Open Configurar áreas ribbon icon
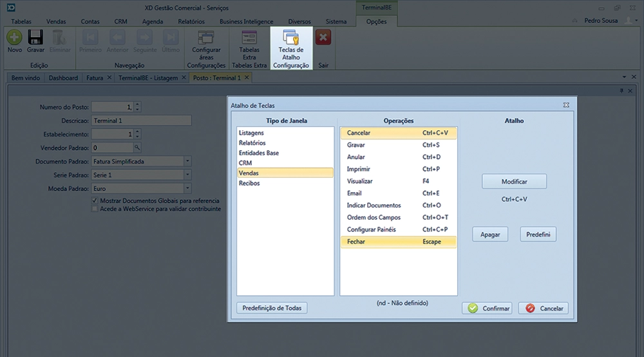644x357 pixels. (x=206, y=38)
